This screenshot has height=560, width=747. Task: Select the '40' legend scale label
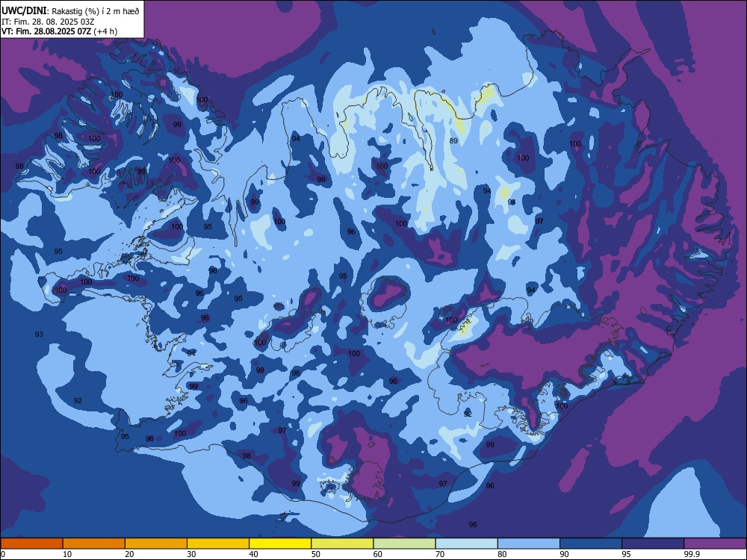coord(254,554)
